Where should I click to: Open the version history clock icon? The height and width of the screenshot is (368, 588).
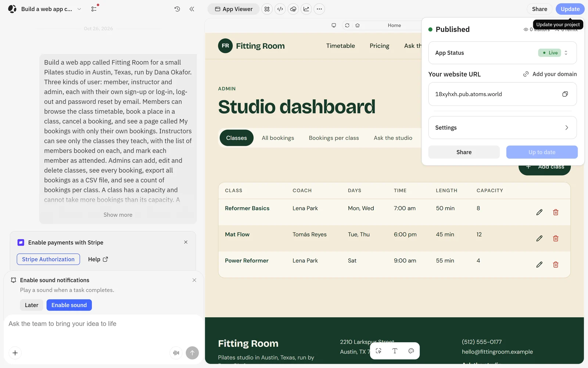[177, 9]
